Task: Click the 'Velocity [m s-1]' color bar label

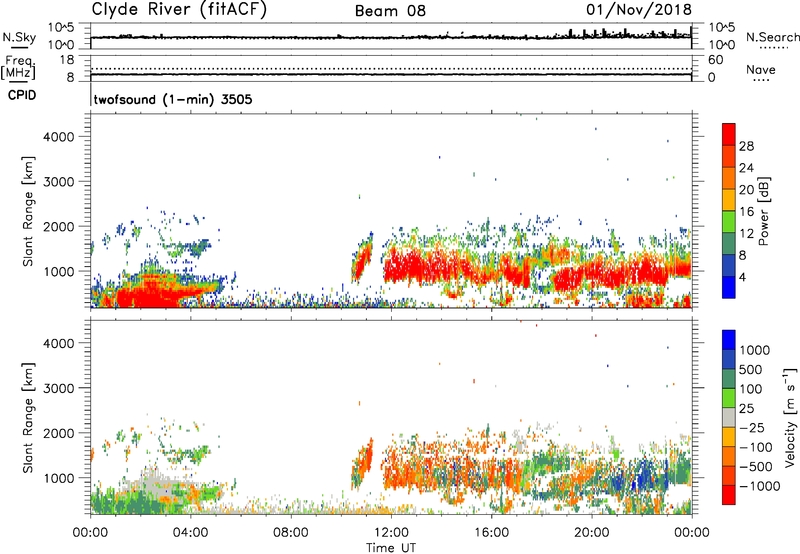Action: click(x=790, y=417)
